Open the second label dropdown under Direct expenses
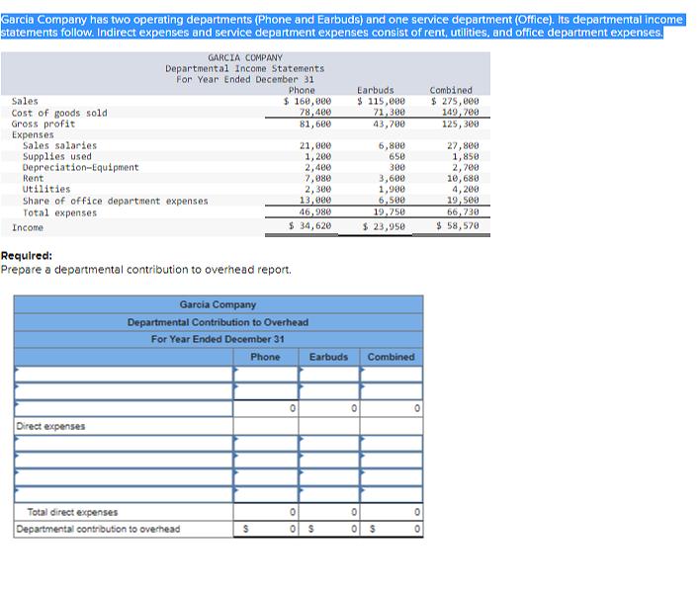The width and height of the screenshot is (700, 589). [124, 461]
